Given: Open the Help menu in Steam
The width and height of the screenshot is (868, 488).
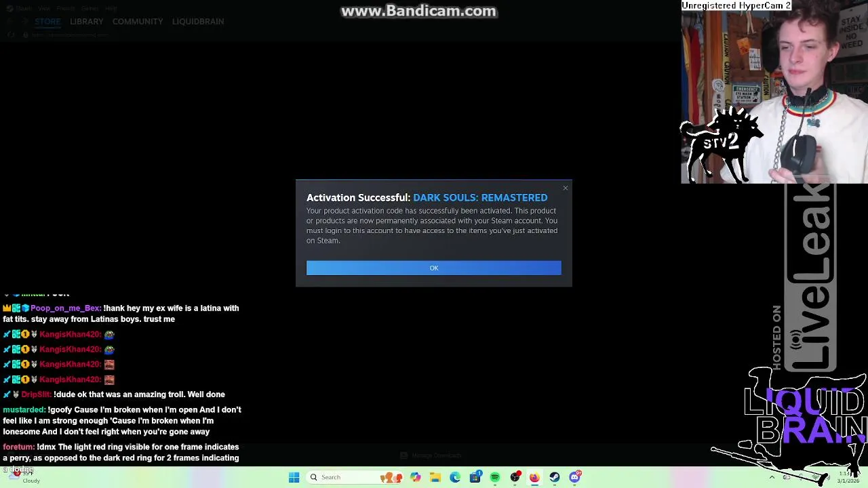Looking at the screenshot, I should tap(111, 8).
